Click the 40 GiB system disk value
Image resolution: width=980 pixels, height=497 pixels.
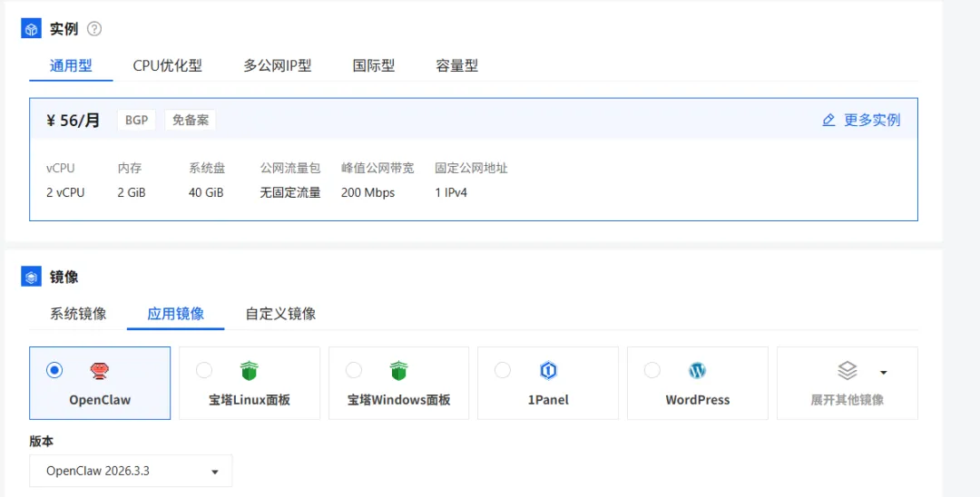click(206, 193)
